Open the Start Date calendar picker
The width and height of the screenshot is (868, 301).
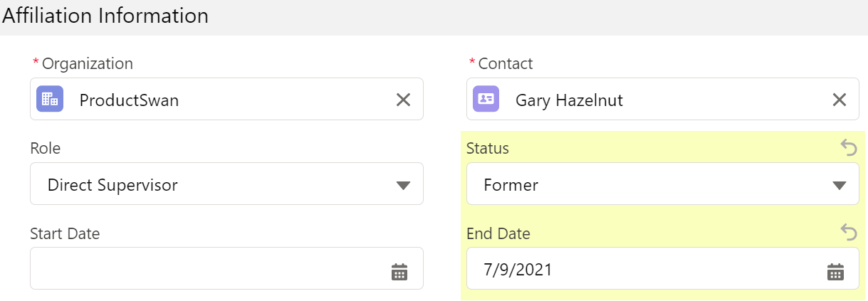399,271
